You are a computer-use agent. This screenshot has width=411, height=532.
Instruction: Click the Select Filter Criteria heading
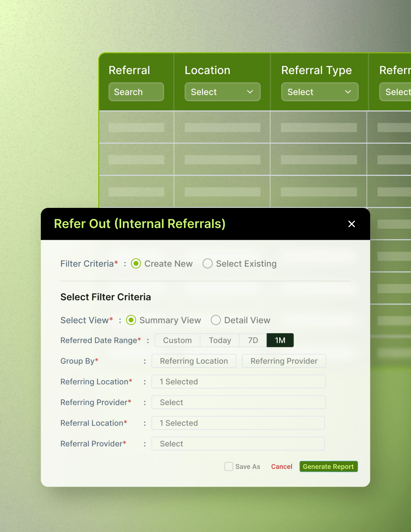tap(106, 297)
